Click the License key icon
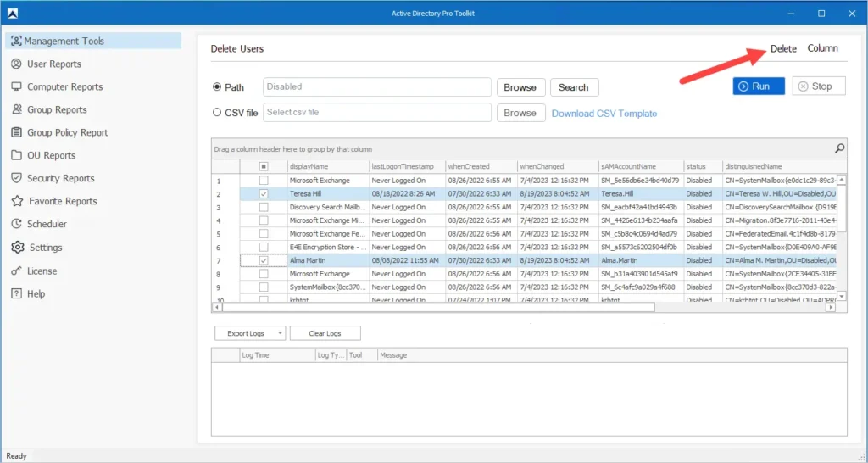 point(17,271)
